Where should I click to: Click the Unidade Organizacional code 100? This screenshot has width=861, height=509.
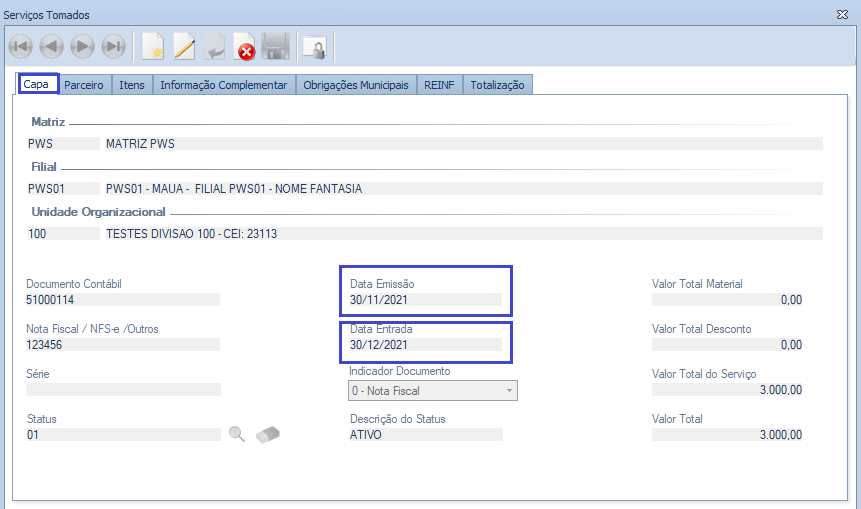click(x=64, y=233)
